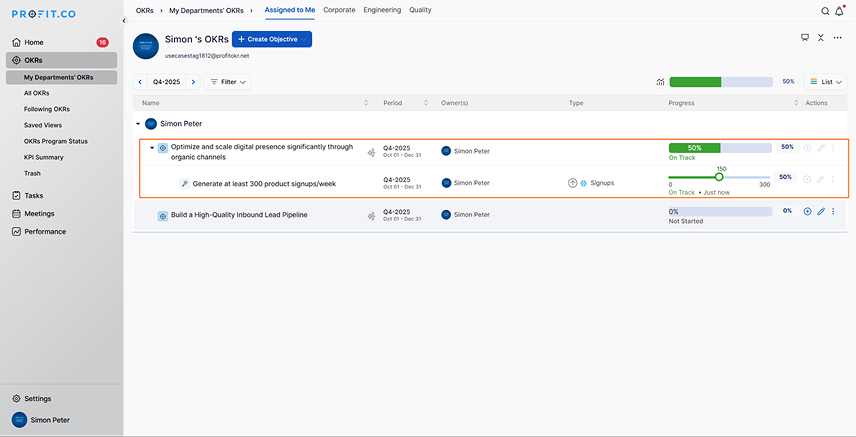Open OKRs Program Status in sidebar

56,141
